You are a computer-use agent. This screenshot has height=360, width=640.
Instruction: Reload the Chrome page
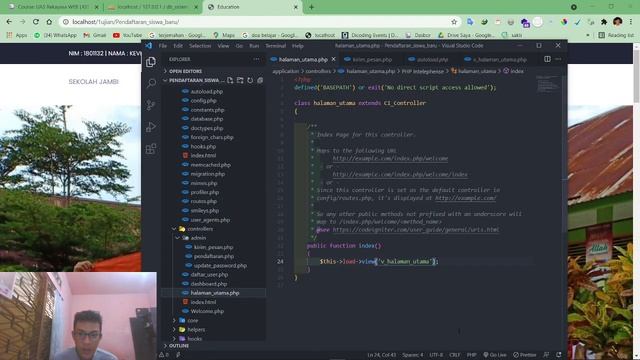36,22
